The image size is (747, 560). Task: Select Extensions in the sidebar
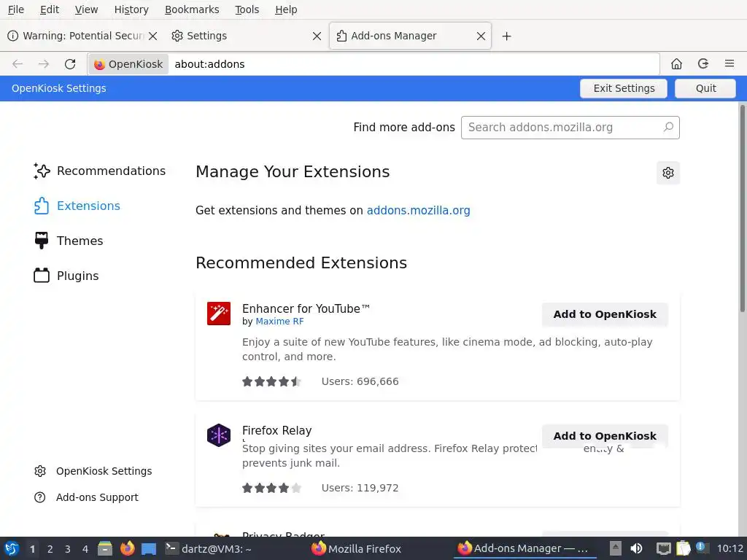click(77, 206)
